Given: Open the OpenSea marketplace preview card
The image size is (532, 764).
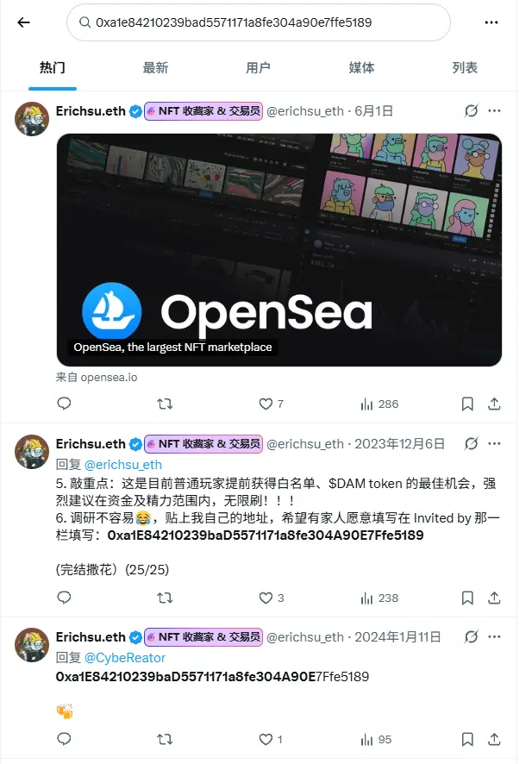Looking at the screenshot, I should (279, 250).
